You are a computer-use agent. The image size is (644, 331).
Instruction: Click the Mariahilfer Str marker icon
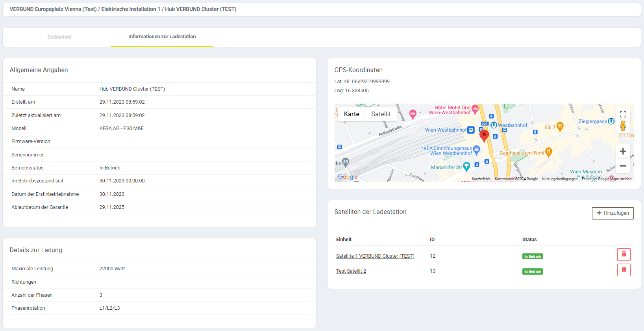[x=466, y=166]
